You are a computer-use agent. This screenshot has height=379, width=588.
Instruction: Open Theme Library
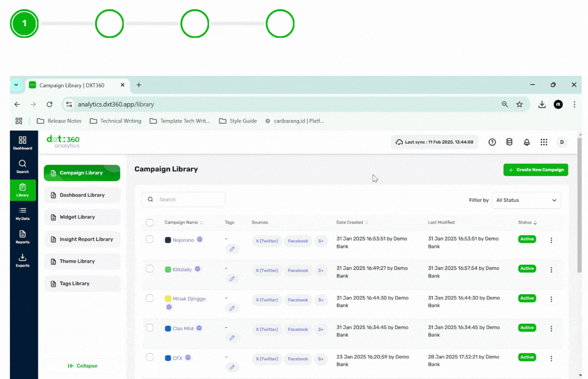coord(82,261)
